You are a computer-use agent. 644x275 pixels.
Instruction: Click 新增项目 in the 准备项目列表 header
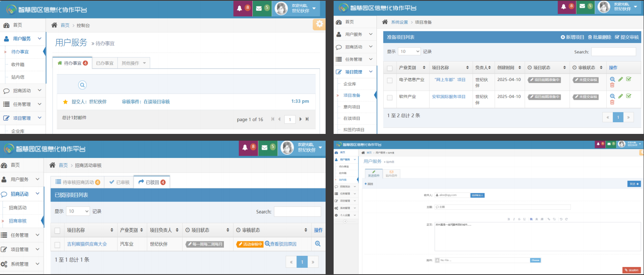coord(572,37)
